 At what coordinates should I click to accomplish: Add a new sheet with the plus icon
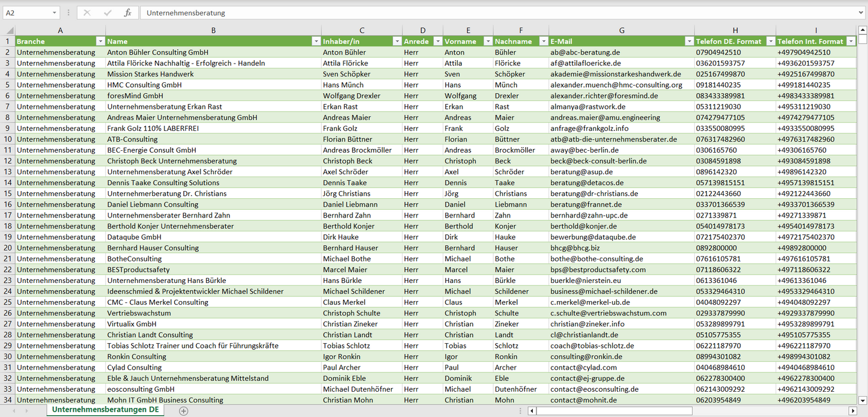pyautogui.click(x=184, y=411)
